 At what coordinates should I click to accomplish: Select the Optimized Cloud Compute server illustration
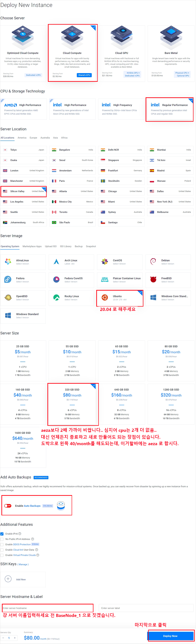pos(23,37)
